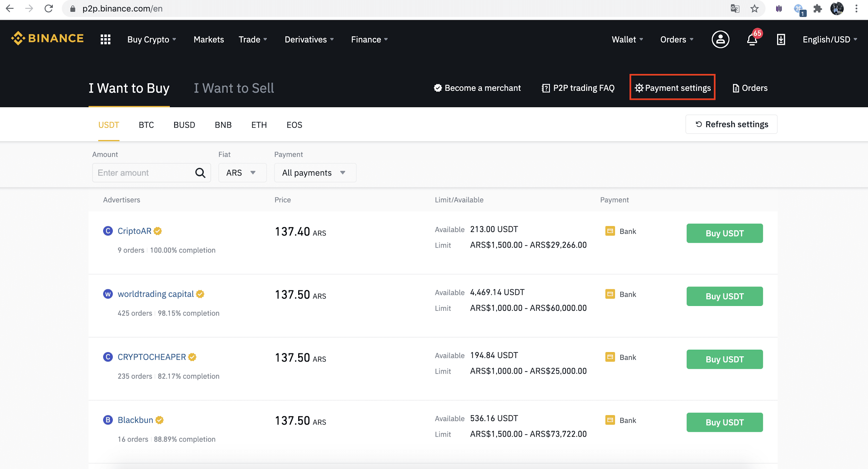Select the ETH coin tab
Image resolution: width=868 pixels, height=469 pixels.
[x=259, y=125]
